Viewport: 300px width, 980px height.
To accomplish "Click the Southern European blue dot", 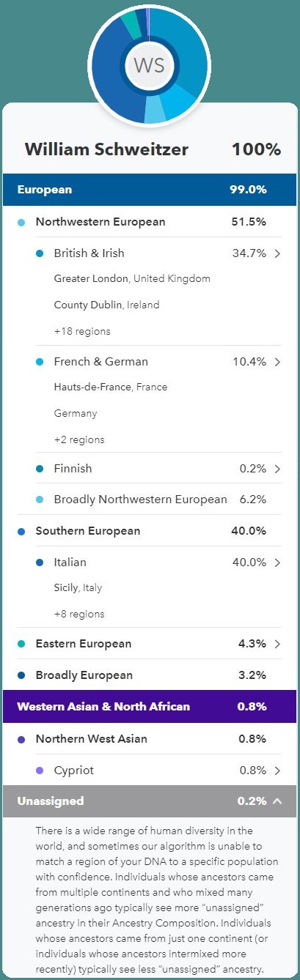I will (x=21, y=531).
